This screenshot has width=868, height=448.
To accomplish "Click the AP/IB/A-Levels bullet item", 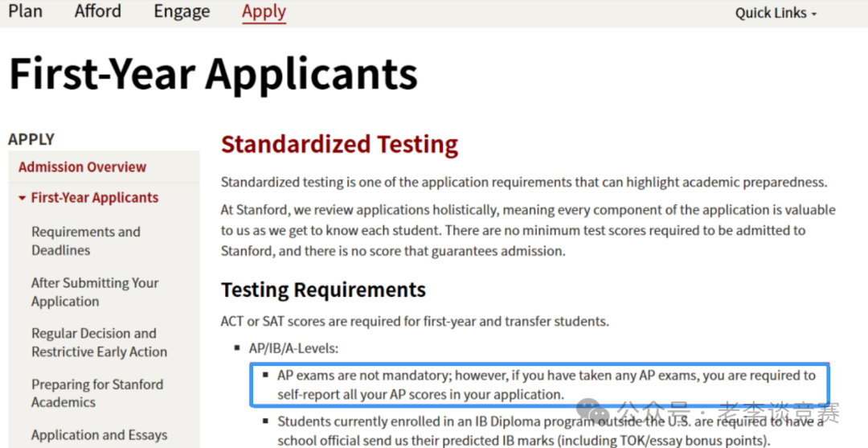I will click(x=295, y=348).
